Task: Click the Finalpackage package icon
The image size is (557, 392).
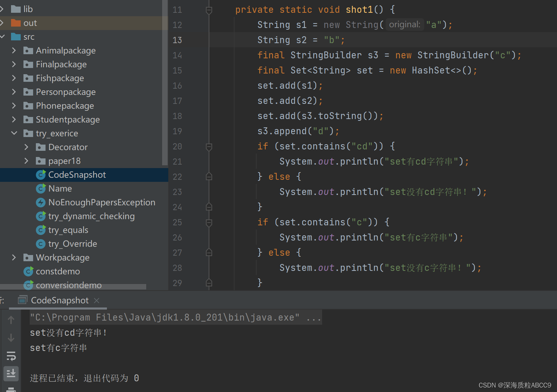Action: click(28, 64)
